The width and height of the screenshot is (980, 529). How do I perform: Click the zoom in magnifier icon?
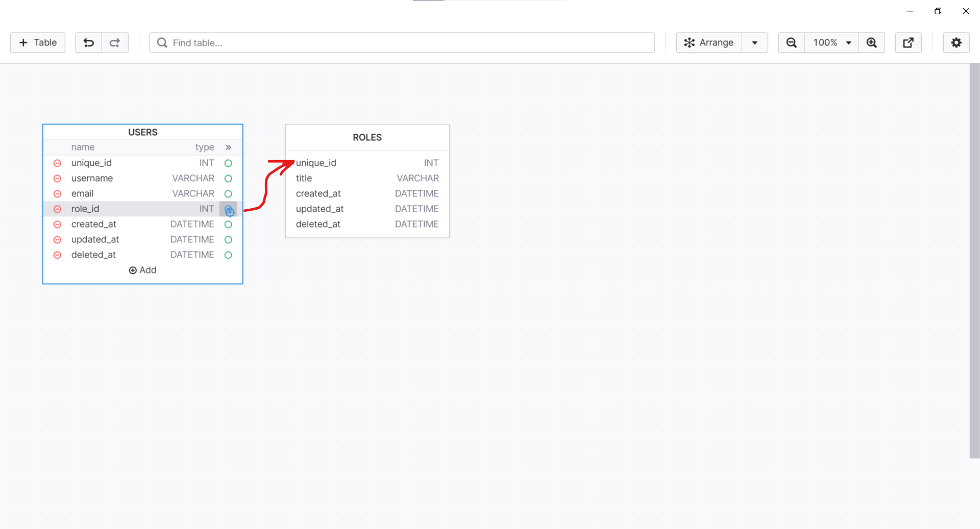(872, 43)
